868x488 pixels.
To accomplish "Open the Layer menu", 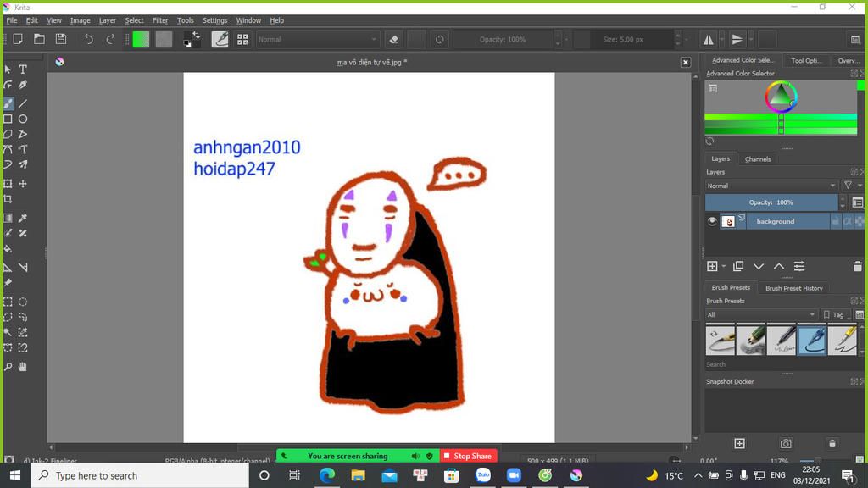I will [108, 20].
